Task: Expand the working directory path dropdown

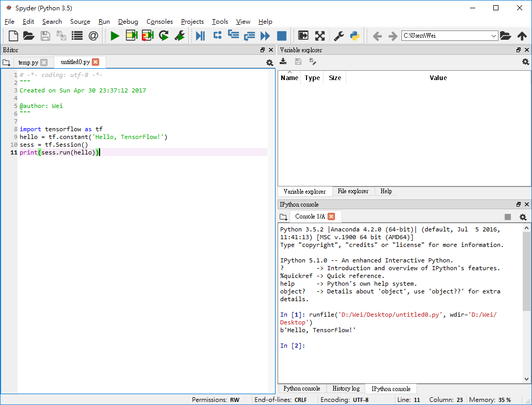Action: (494, 36)
